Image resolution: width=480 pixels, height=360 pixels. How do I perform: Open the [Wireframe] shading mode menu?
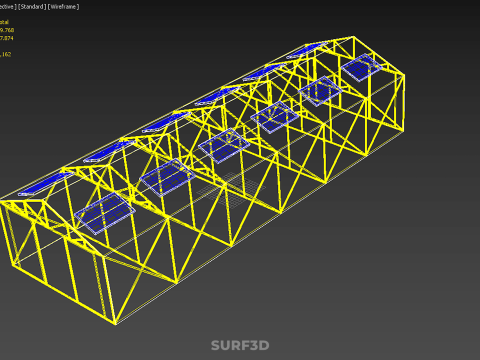(63, 7)
